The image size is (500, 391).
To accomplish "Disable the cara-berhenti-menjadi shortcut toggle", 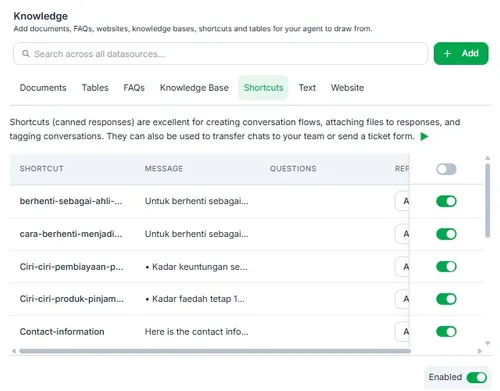I will (x=446, y=234).
